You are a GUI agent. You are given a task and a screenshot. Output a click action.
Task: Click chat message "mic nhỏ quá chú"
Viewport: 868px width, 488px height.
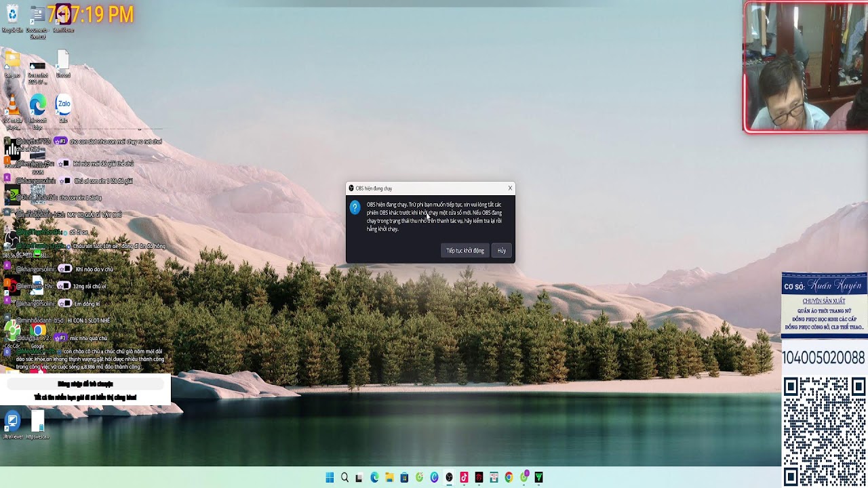(88, 338)
